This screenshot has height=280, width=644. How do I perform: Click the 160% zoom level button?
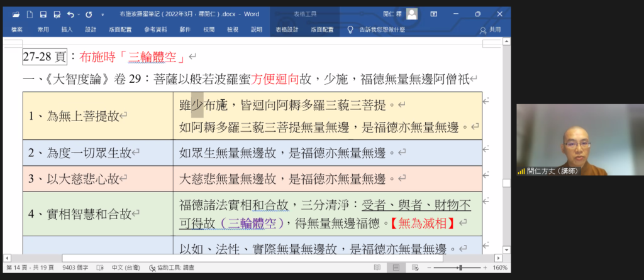tap(500, 267)
